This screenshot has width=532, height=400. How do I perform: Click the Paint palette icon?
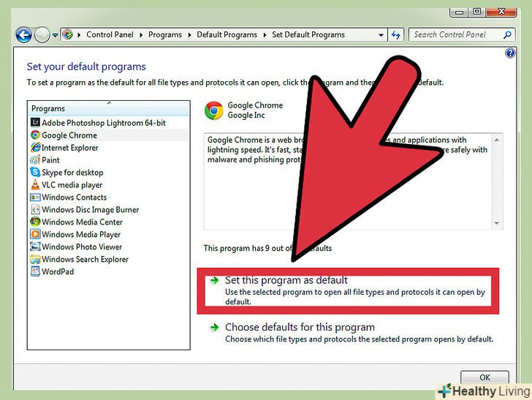35,159
